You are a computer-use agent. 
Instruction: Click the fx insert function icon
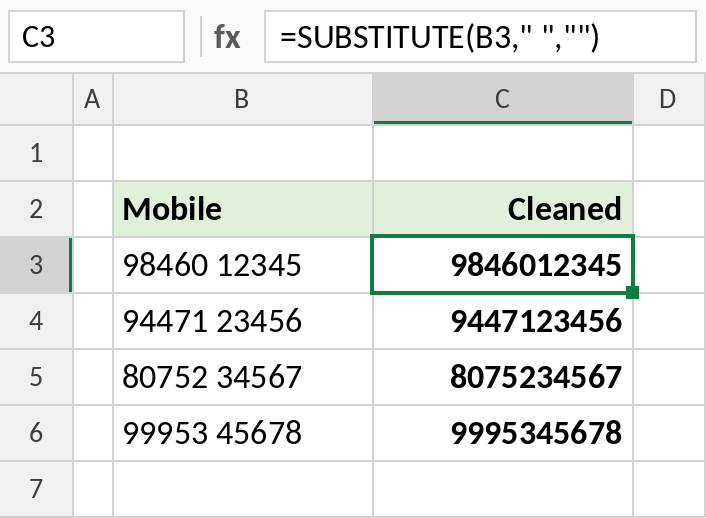coord(227,37)
